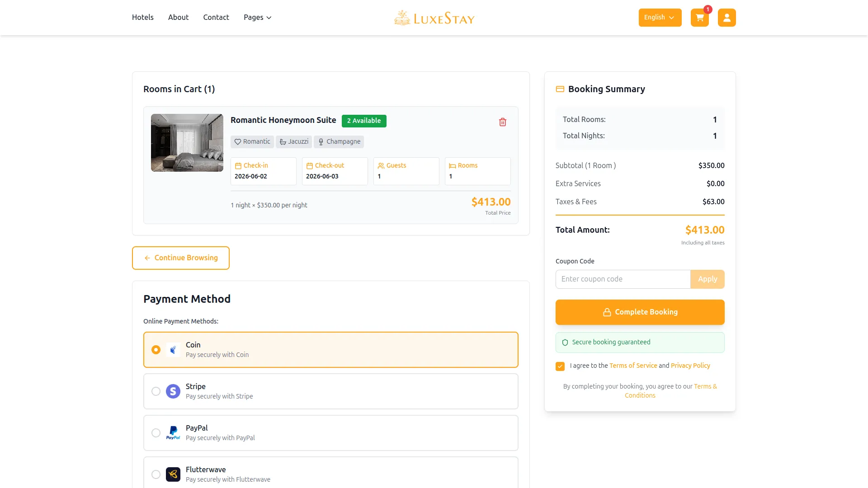Open the English language dropdown
This screenshot has height=488, width=868.
pyautogui.click(x=660, y=18)
